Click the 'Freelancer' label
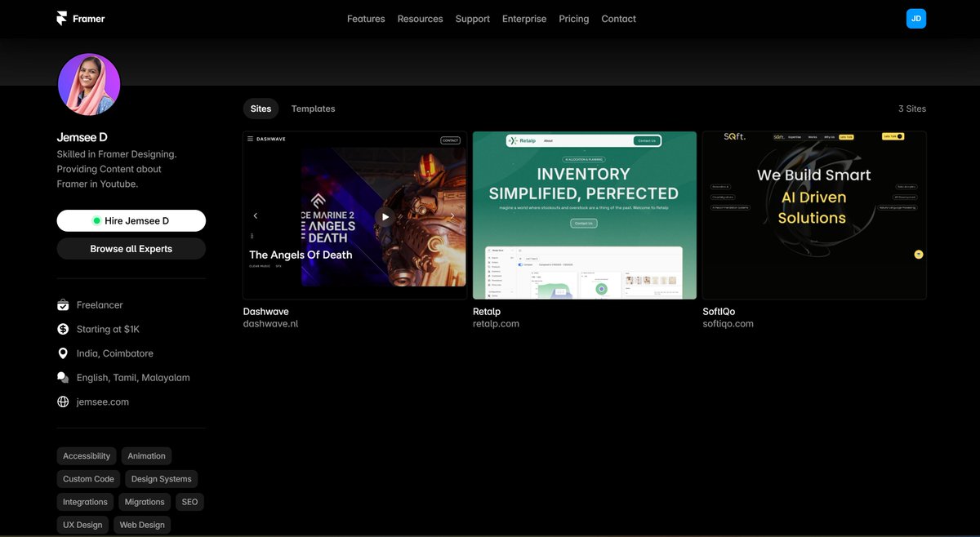Screen dimensions: 980x537 pyautogui.click(x=100, y=305)
